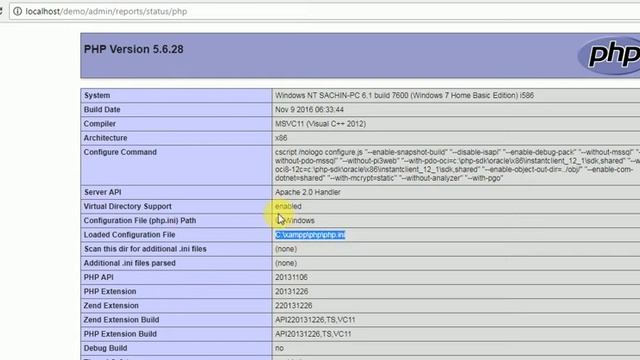Click the highlighted C:\xampp\php\php.ini path
Screen dimensions: 640x360
coord(310,235)
